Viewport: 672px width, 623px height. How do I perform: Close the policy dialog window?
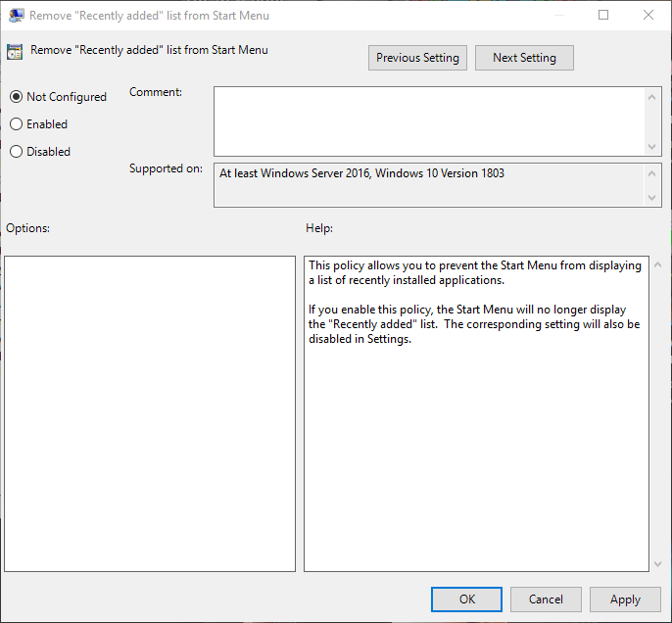(x=648, y=15)
